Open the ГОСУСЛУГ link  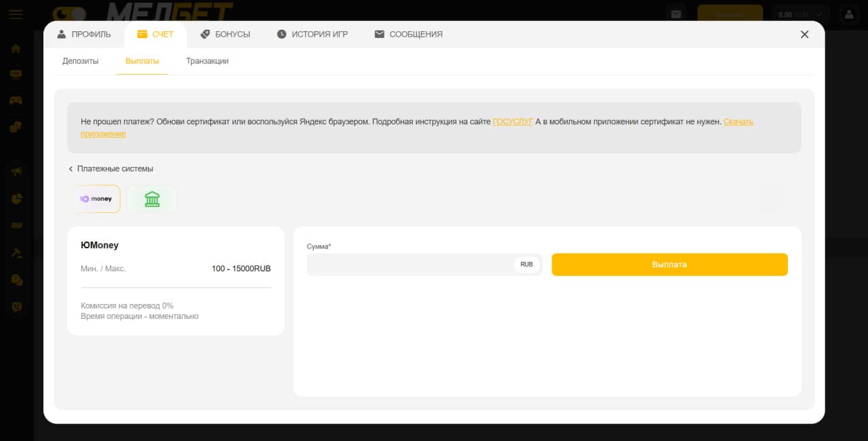click(513, 122)
